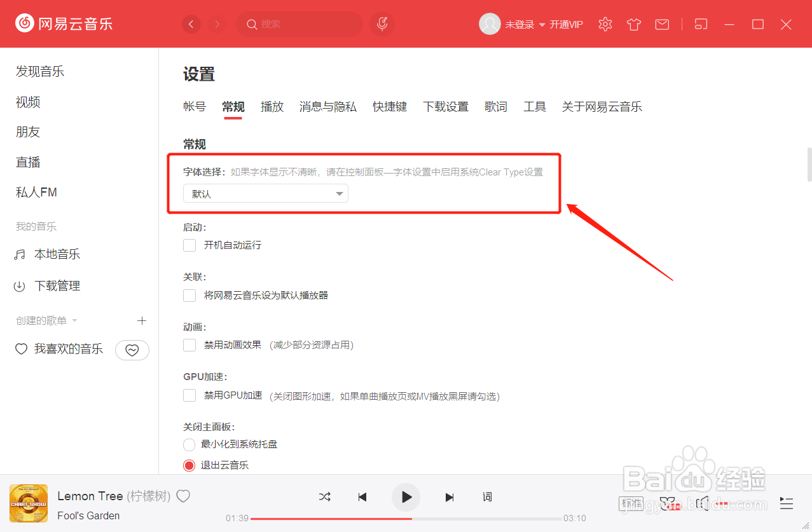
Task: Go back with the left arrow button
Action: (191, 24)
